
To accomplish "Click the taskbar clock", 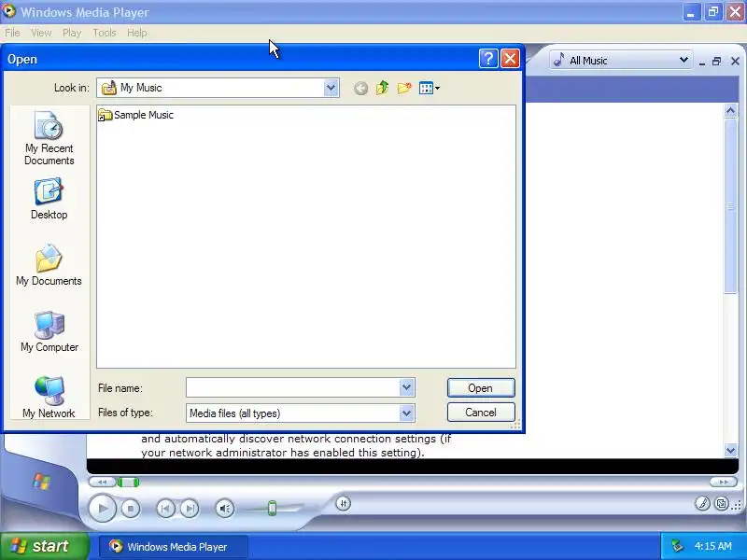I will pyautogui.click(x=712, y=546).
